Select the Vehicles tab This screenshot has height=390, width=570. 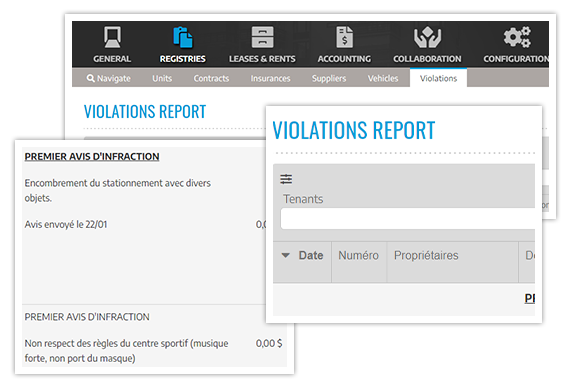pos(383,78)
